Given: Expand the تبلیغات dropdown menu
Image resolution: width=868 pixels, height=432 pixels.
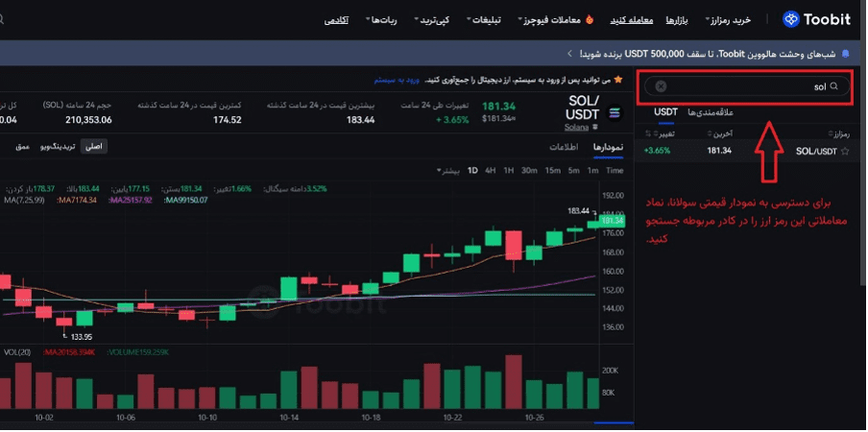Looking at the screenshot, I should (484, 20).
